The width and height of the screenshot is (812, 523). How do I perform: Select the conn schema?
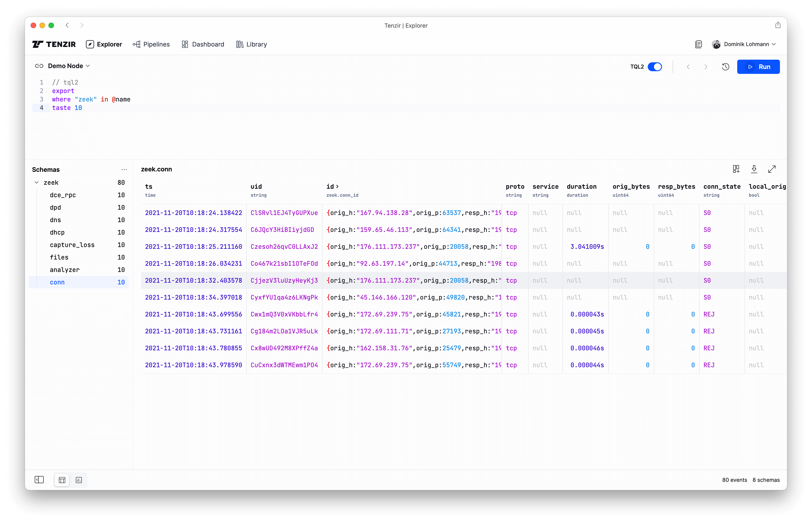79,283
